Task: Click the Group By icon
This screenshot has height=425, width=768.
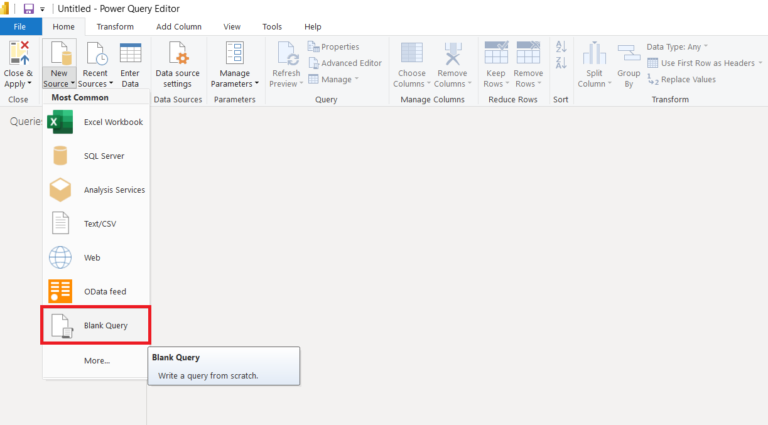Action: 629,52
